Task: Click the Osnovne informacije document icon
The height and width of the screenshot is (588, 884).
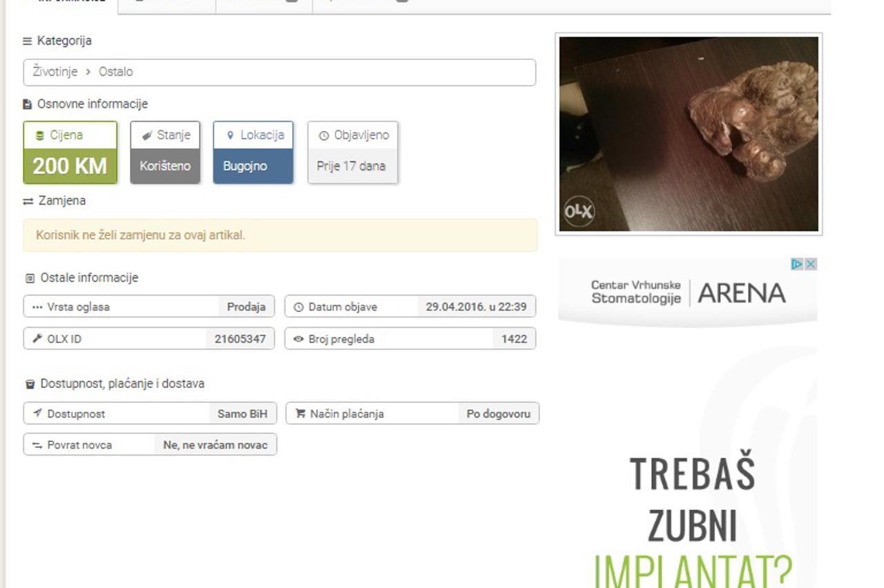Action: coord(28,104)
